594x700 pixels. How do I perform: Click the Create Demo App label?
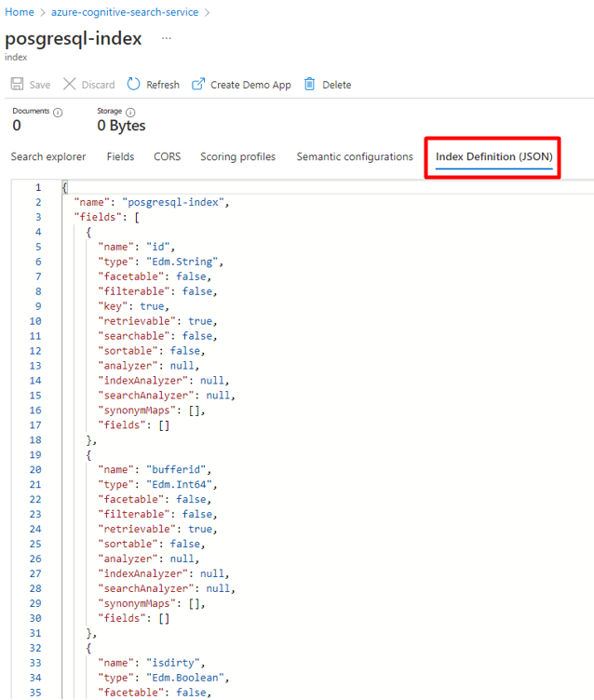[x=250, y=85]
